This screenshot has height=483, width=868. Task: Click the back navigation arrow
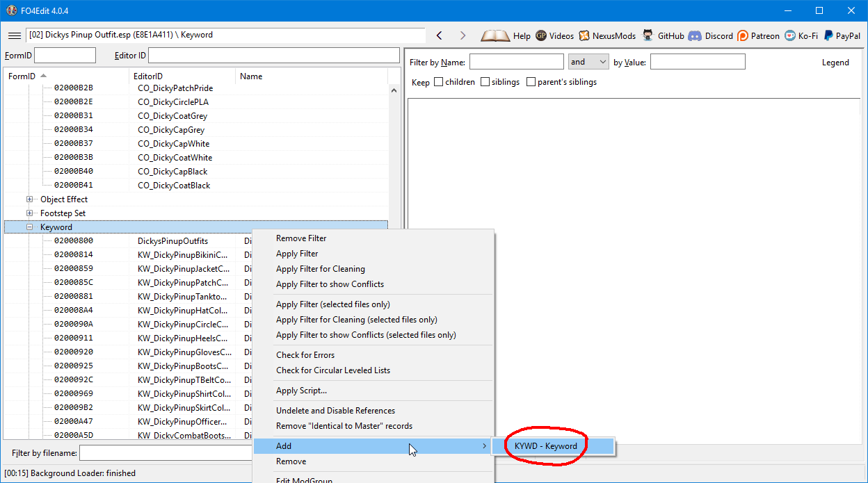pyautogui.click(x=439, y=35)
